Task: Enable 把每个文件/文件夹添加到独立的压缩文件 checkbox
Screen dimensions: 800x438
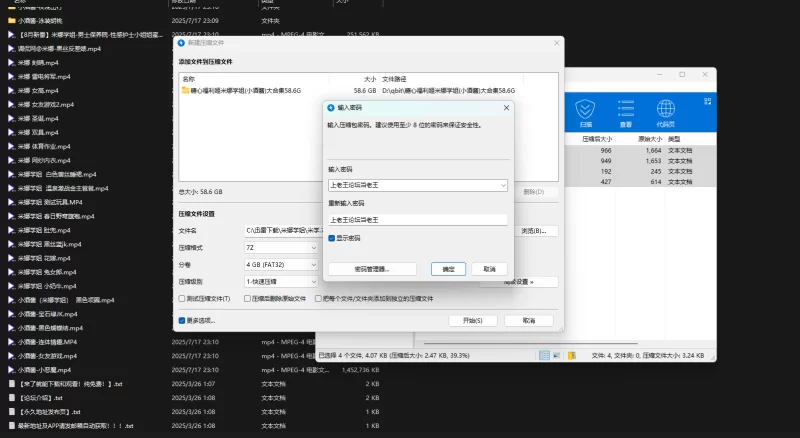Action: click(x=318, y=299)
